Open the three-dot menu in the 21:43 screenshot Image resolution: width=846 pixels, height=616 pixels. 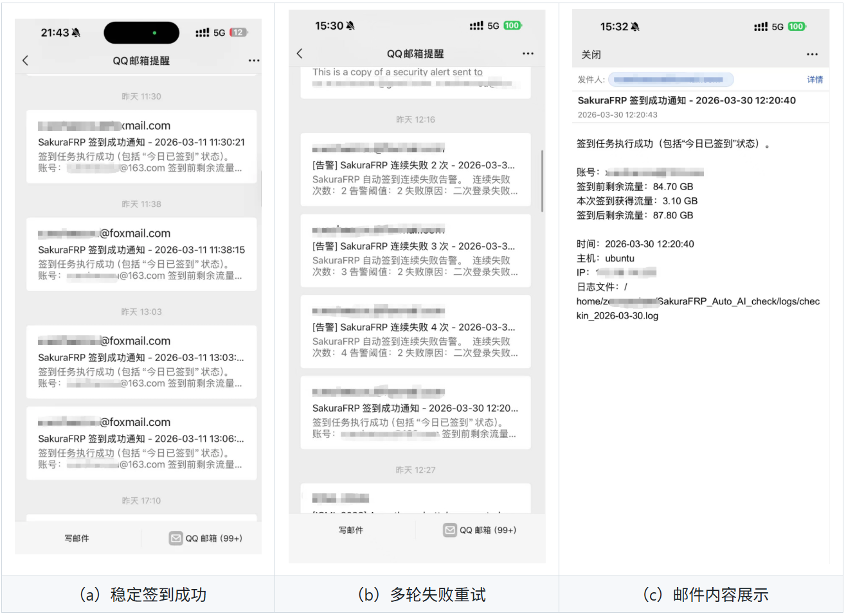[x=254, y=60]
